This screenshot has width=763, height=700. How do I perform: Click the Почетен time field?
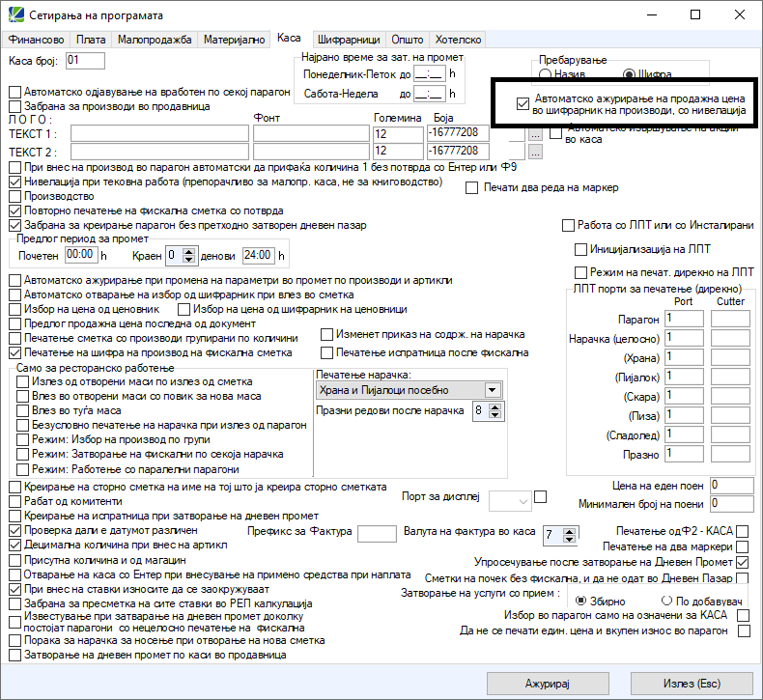[81, 255]
